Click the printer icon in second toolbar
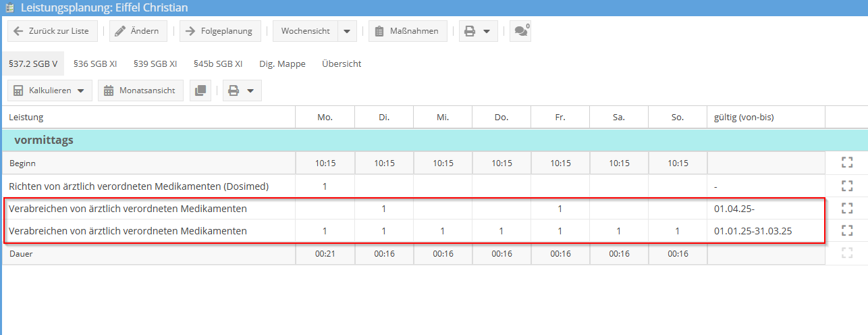This screenshot has width=868, height=335. pos(234,91)
